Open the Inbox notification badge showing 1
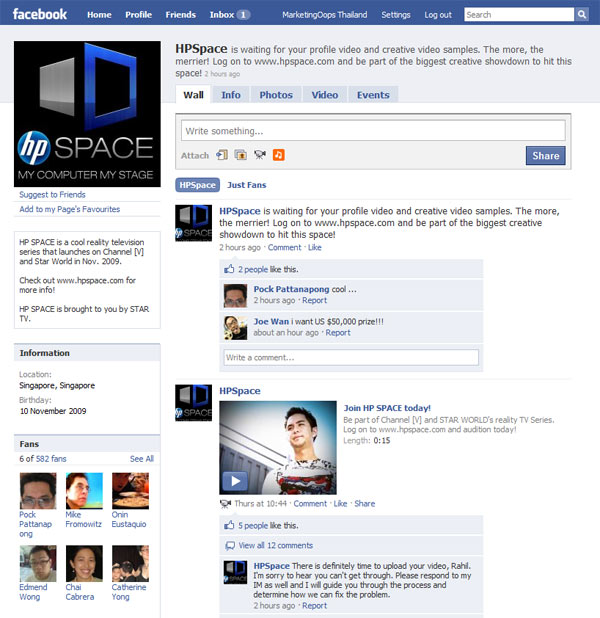Screen dimensions: 600x618 tap(243, 15)
